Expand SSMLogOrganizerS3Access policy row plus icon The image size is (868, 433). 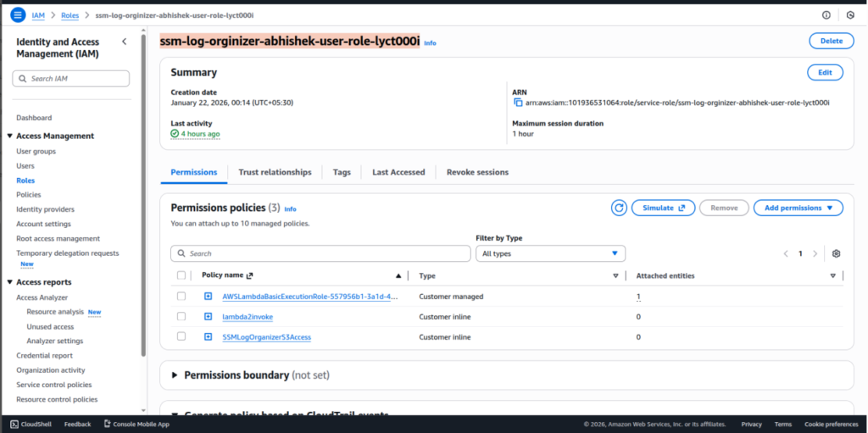tap(209, 336)
